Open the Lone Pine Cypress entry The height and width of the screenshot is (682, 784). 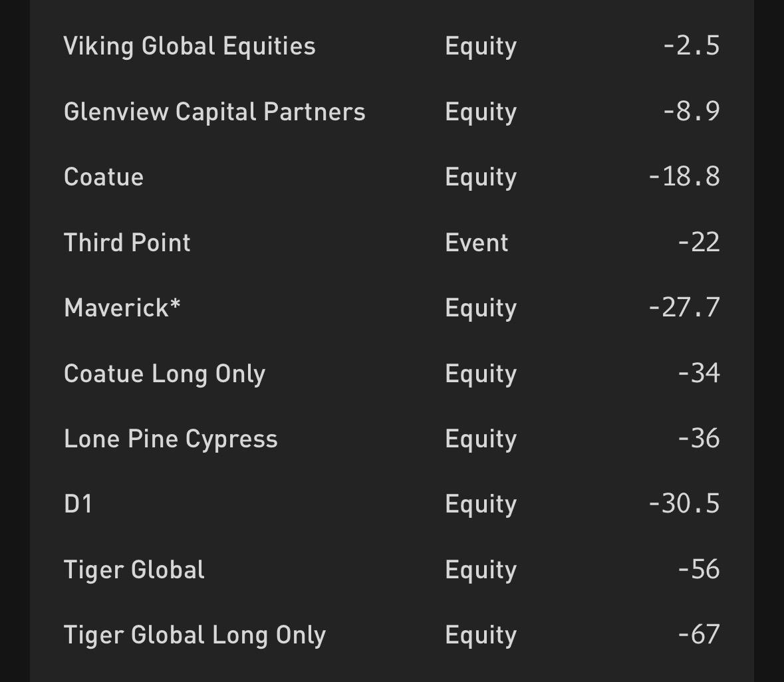(x=170, y=439)
